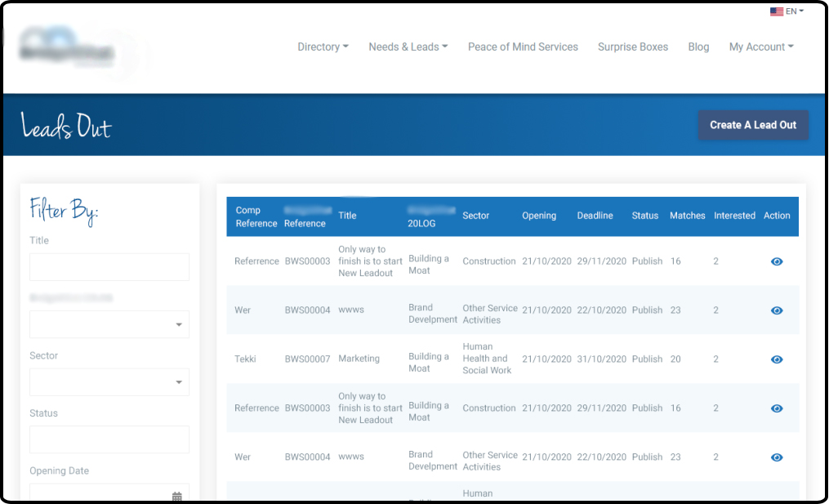Viewport: 829px width, 504px height.
Task: Open the EN language flag selector
Action: (787, 11)
